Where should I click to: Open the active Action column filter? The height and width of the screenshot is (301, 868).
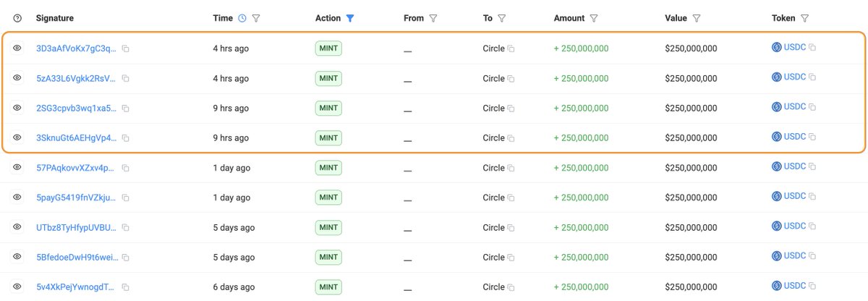click(350, 18)
